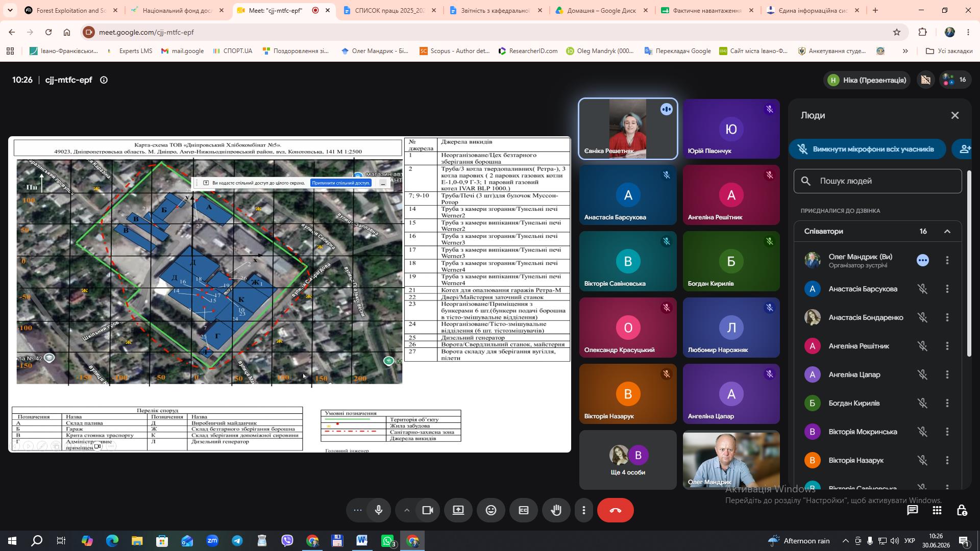This screenshot has width=980, height=551.
Task: Switch to СПИСОК праць 2025 tab
Action: [x=390, y=10]
